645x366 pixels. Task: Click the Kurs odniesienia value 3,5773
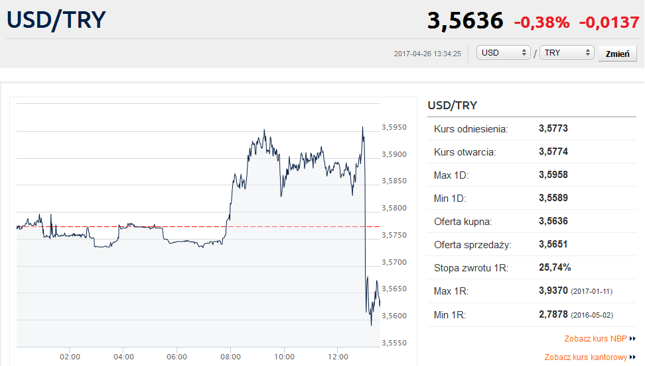[x=553, y=128]
